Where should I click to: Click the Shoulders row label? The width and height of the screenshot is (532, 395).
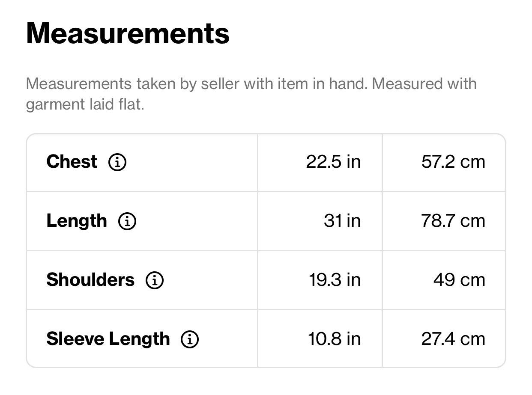(x=90, y=280)
